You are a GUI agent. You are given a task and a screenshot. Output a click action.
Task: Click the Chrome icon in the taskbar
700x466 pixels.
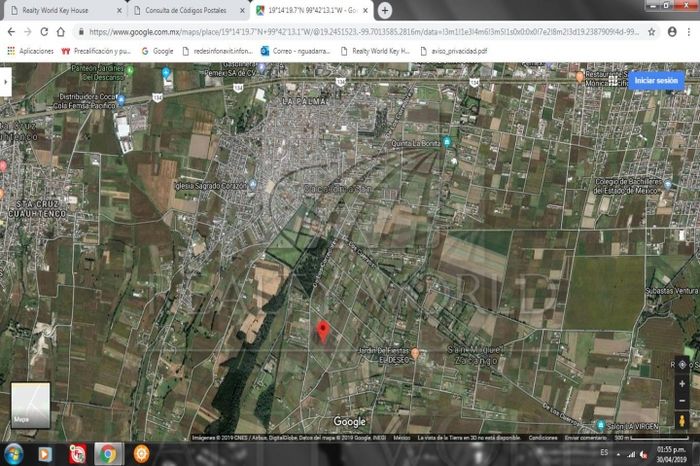pos(107,454)
